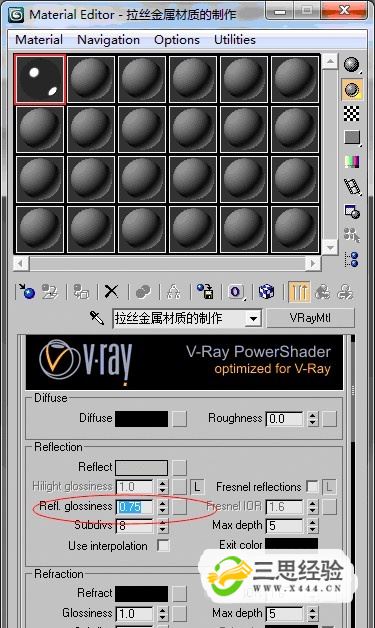
Task: Click Get Material icon
Action: [26, 291]
